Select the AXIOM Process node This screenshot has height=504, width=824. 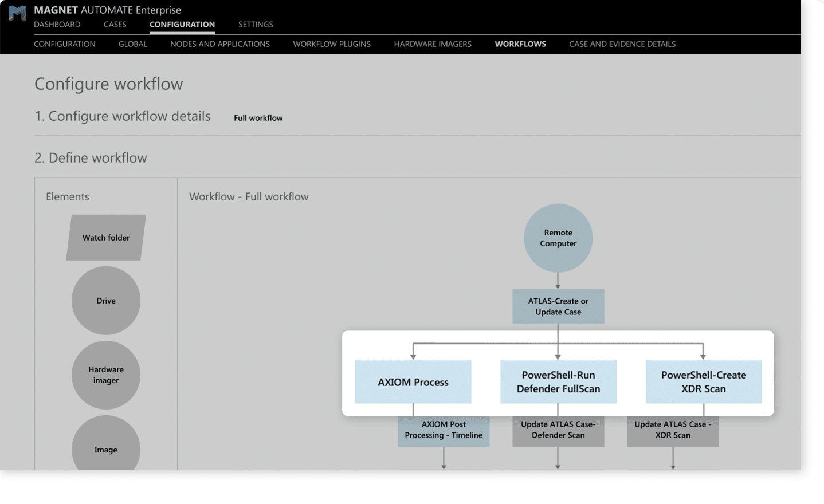point(413,382)
